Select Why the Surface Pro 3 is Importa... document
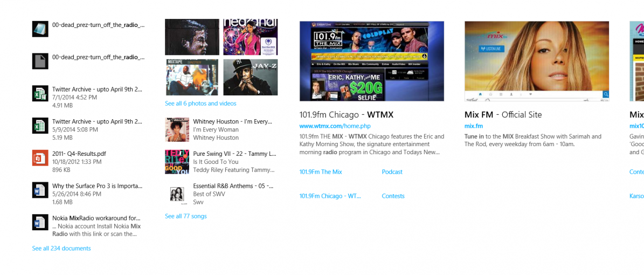The height and width of the screenshot is (275, 644). (x=98, y=186)
